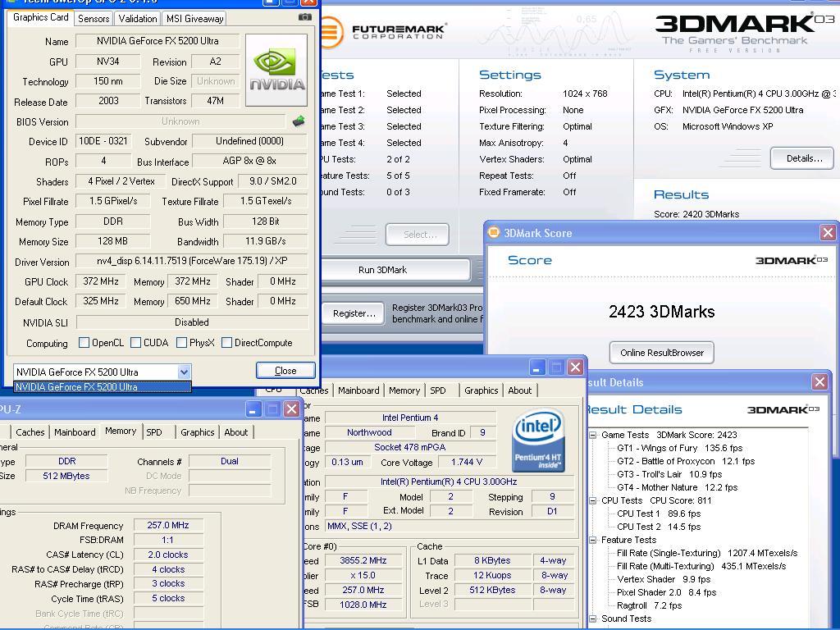840x630 pixels.
Task: Click the Core Voltage value 1.744 V
Action: [x=467, y=462]
